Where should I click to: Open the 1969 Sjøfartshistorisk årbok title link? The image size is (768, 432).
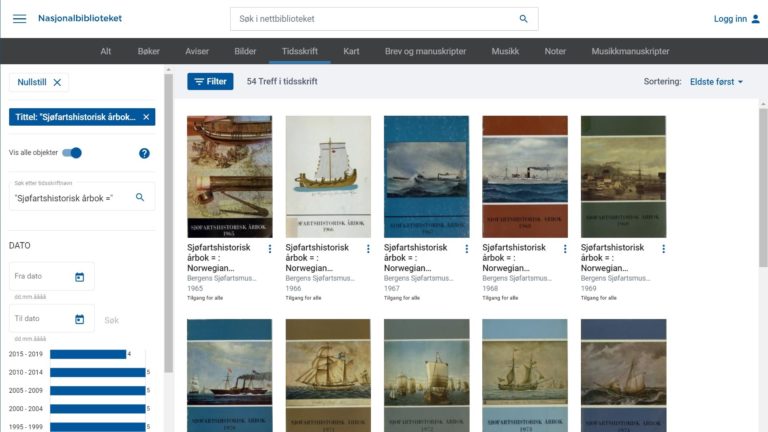click(612, 258)
